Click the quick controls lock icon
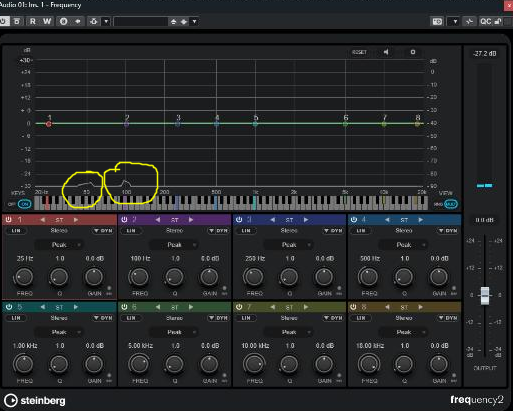Viewport: 513px width, 411px height. click(x=497, y=22)
